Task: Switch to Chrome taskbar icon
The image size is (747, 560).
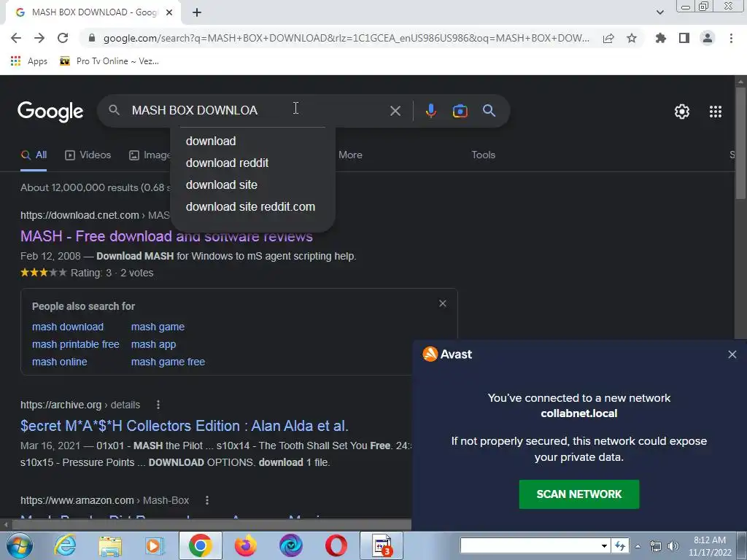Action: [x=201, y=545]
